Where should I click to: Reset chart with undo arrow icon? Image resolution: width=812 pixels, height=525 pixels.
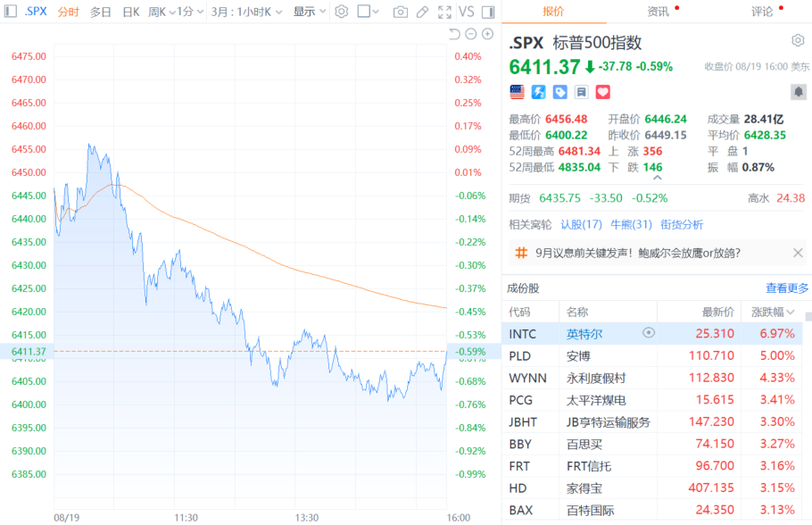[x=454, y=34]
